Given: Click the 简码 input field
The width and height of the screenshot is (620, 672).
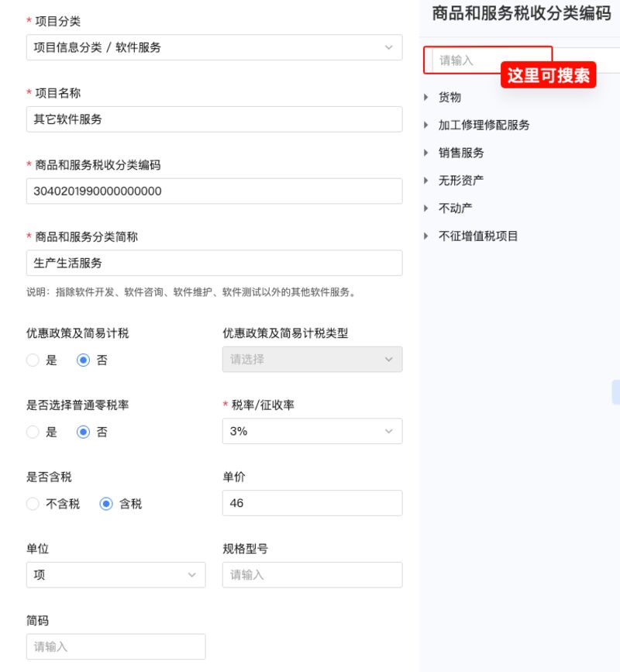Looking at the screenshot, I should 115,646.
